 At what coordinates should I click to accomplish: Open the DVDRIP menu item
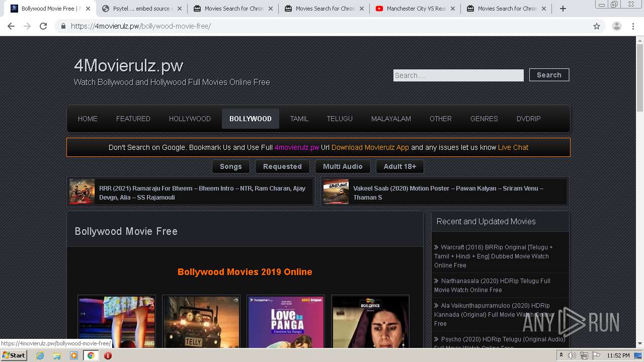529,119
